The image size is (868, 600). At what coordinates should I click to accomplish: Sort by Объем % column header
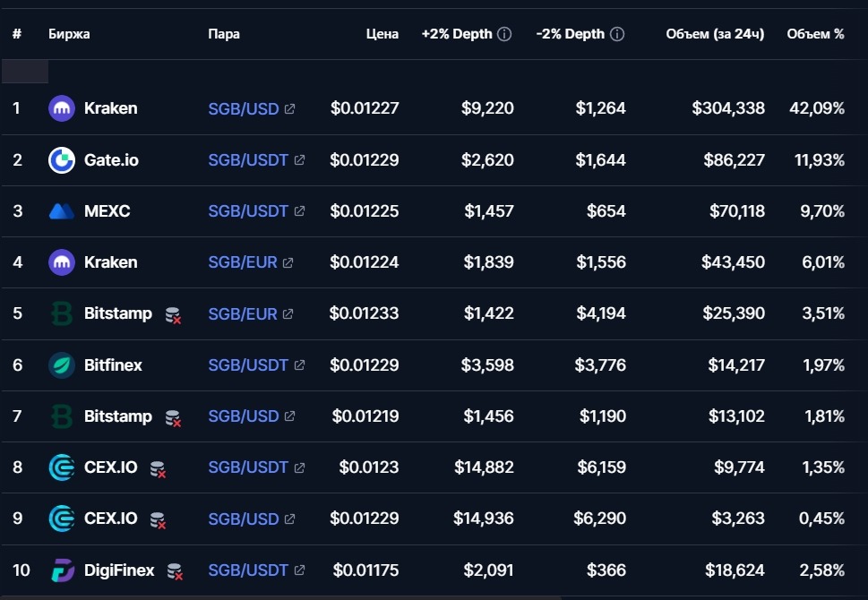[815, 34]
